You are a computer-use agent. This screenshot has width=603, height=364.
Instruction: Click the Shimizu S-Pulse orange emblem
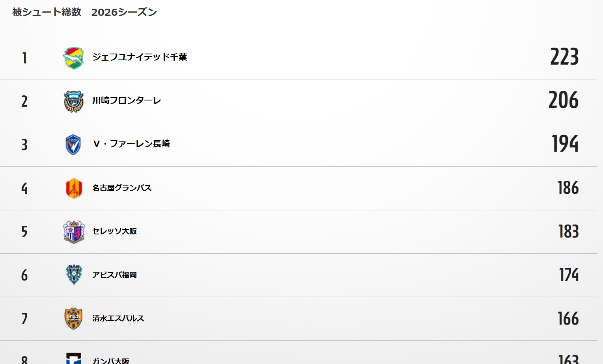(x=73, y=319)
